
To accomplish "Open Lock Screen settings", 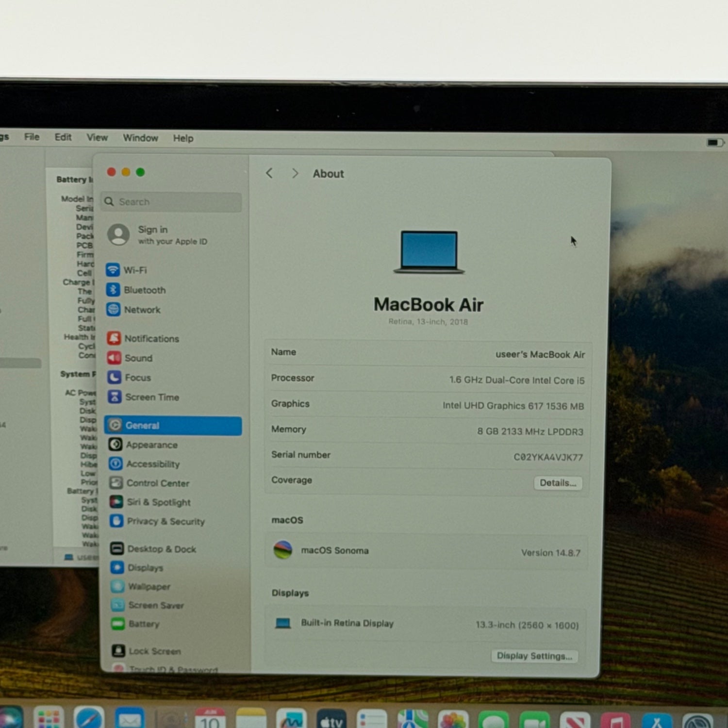I will point(146,651).
